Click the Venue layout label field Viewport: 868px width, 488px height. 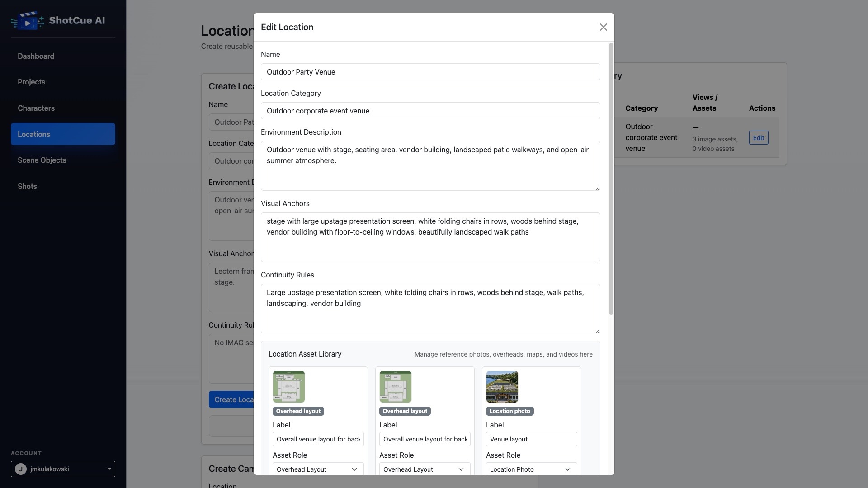click(531, 439)
